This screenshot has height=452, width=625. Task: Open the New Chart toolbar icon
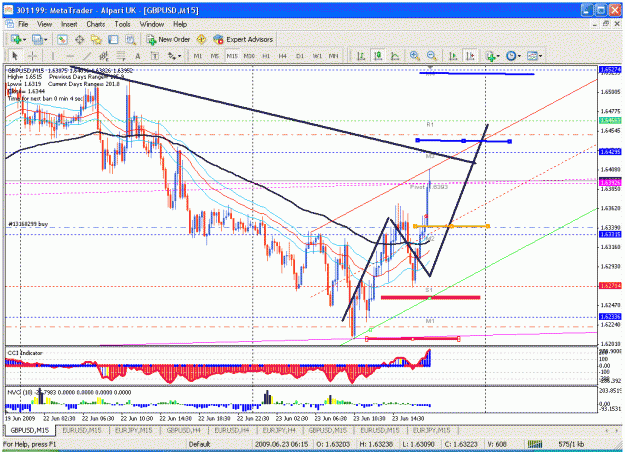16,39
